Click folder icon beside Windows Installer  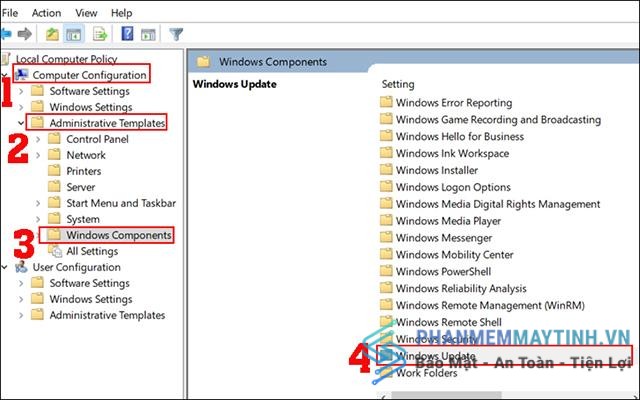(386, 169)
